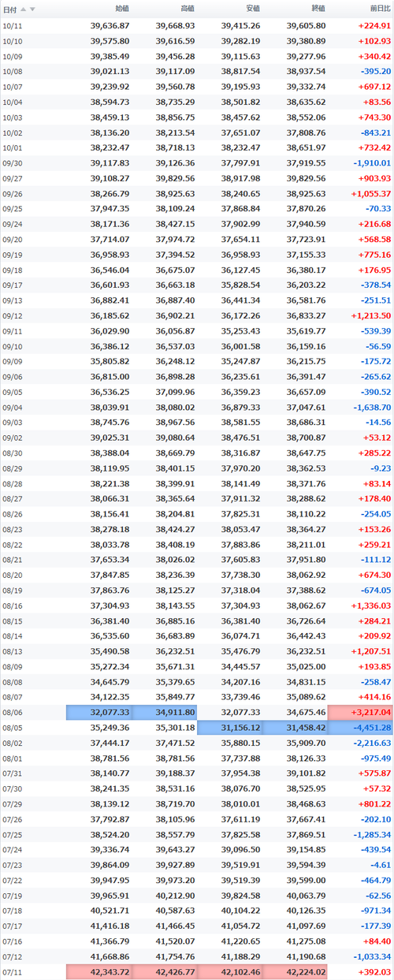The height and width of the screenshot is (980, 394).
Task: Select the +743.30 change on 10/03
Action: pos(374,117)
